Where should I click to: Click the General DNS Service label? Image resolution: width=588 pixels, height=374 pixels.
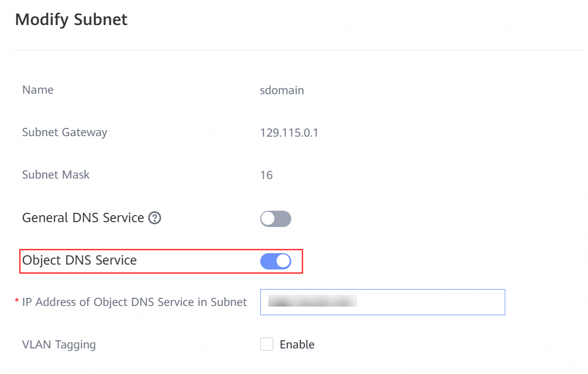pos(83,218)
